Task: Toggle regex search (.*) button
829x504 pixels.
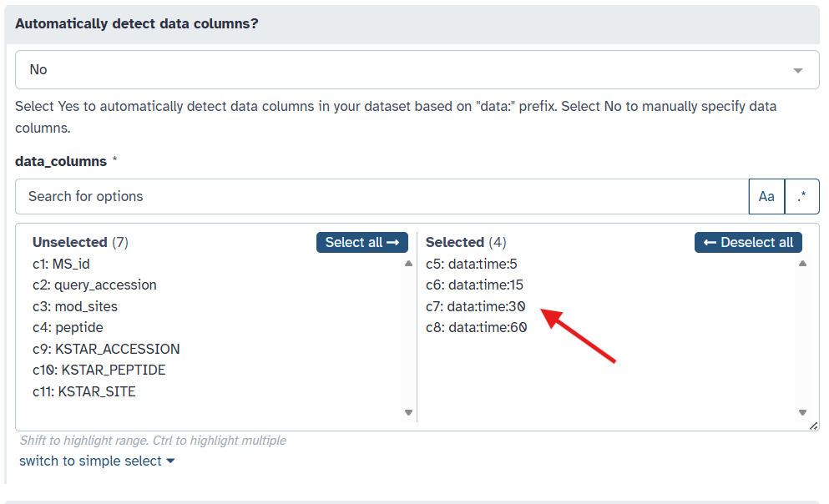Action: 802,197
